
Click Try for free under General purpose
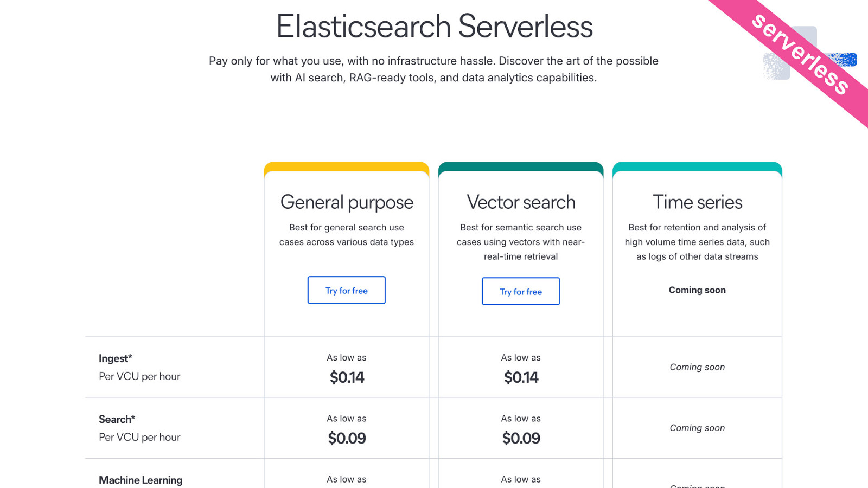347,290
